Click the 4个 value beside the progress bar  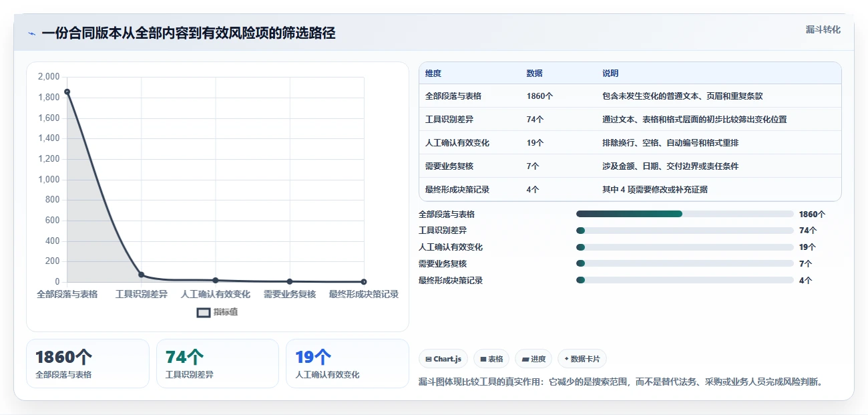[805, 281]
